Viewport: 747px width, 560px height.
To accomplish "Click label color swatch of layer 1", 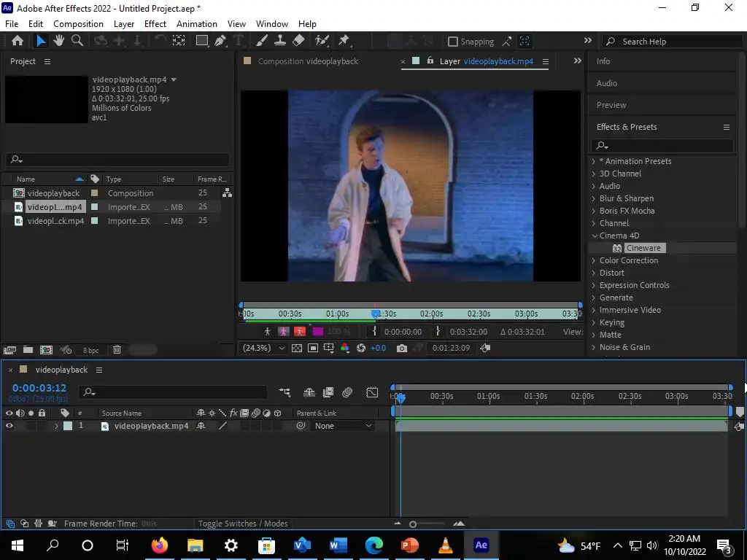I will [68, 426].
